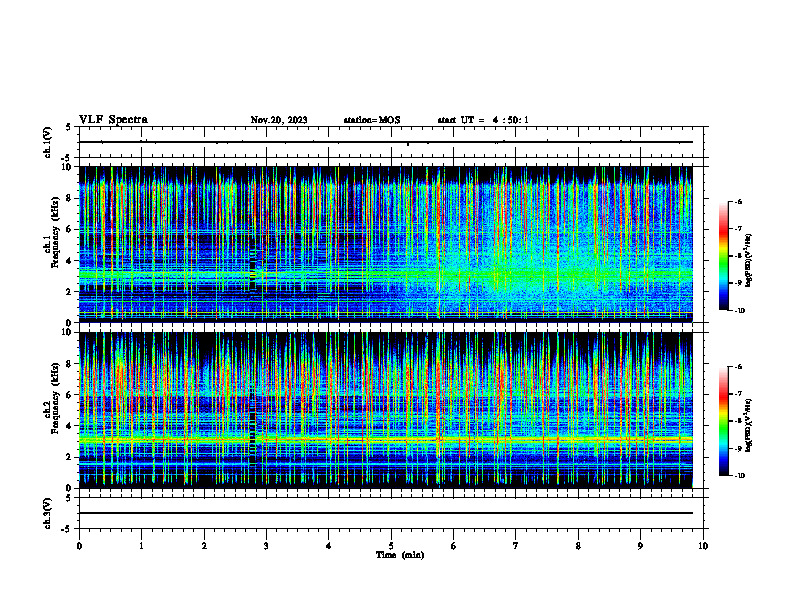Click the "ch.1(V)" axis label
792x612 pixels.
(x=47, y=142)
